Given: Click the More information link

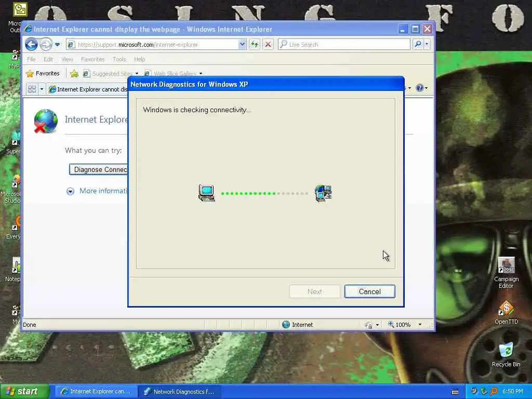Looking at the screenshot, I should [x=103, y=191].
